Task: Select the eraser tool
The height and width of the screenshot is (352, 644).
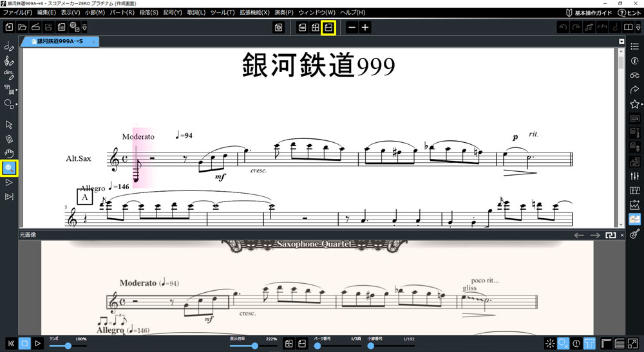Action: [8, 139]
